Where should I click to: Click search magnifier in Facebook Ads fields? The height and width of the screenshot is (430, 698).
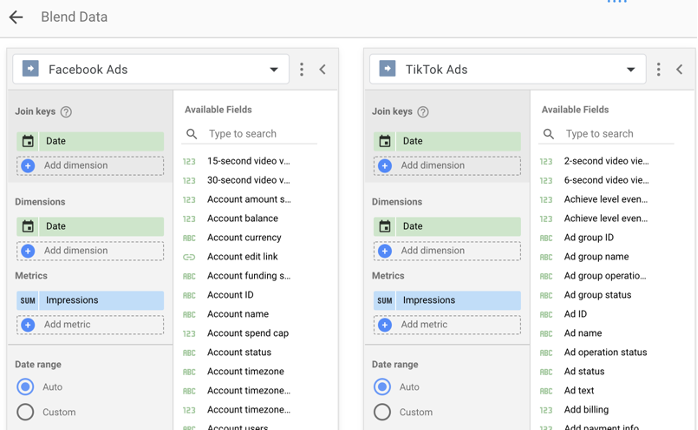click(x=192, y=134)
